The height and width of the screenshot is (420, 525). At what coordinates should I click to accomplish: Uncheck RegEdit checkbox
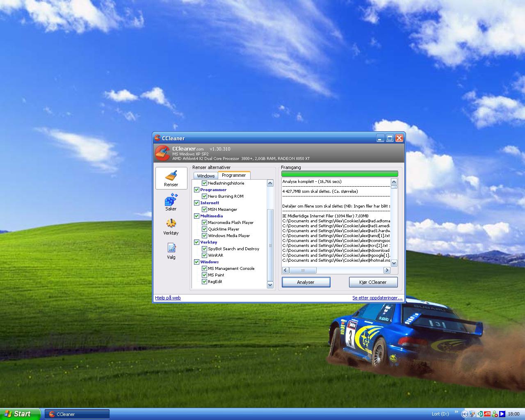coord(204,281)
